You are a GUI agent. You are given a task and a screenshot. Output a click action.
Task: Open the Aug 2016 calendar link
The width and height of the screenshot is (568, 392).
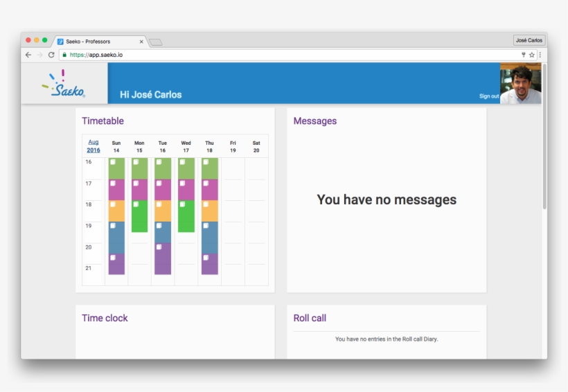tap(94, 146)
